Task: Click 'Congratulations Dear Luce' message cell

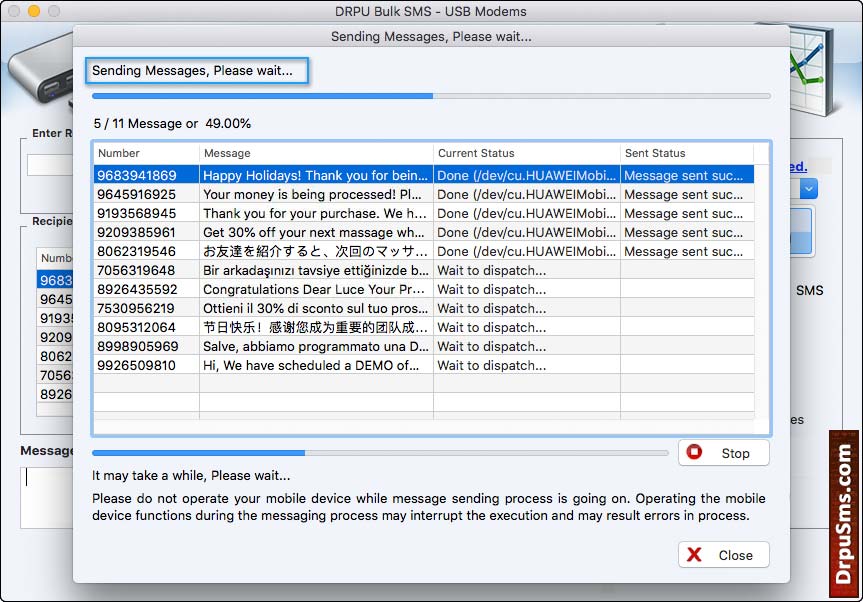Action: [314, 289]
